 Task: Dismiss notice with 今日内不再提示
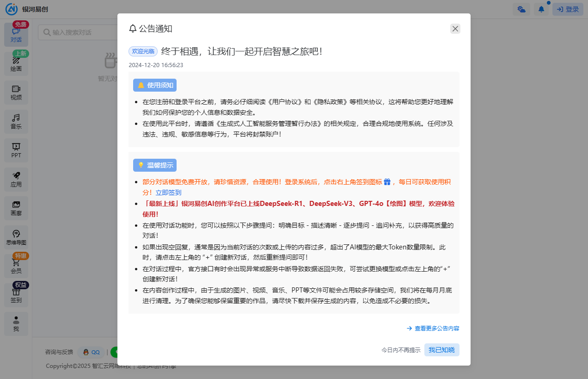coord(401,350)
